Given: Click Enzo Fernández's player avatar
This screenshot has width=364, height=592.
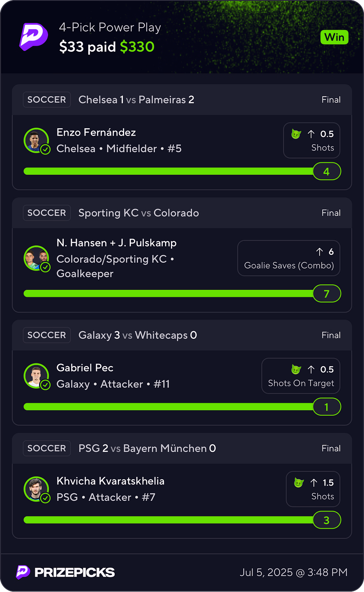Looking at the screenshot, I should (x=37, y=141).
